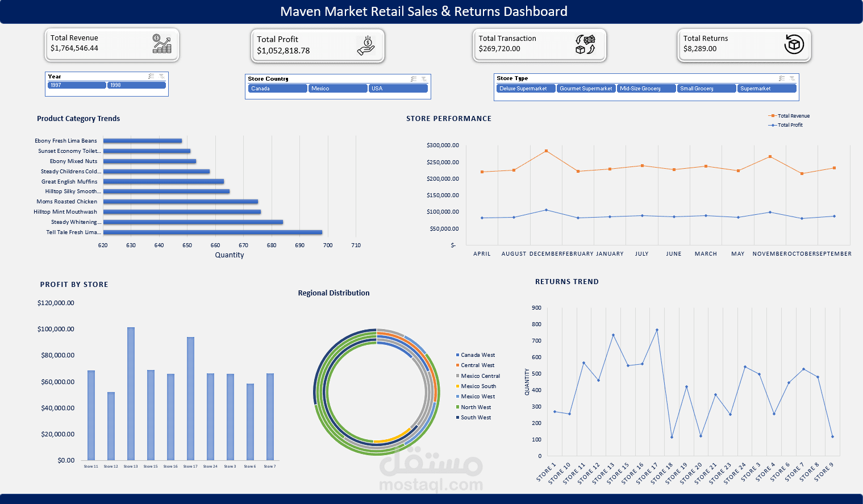Click the Canada West legend swatch
863x504 pixels.
pos(457,355)
